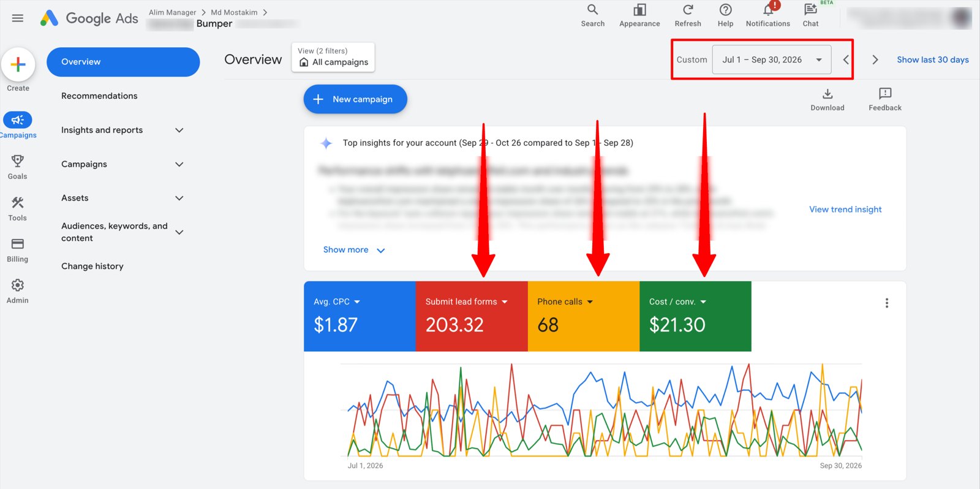Open Recommendations in the nav
980x489 pixels.
coord(99,96)
